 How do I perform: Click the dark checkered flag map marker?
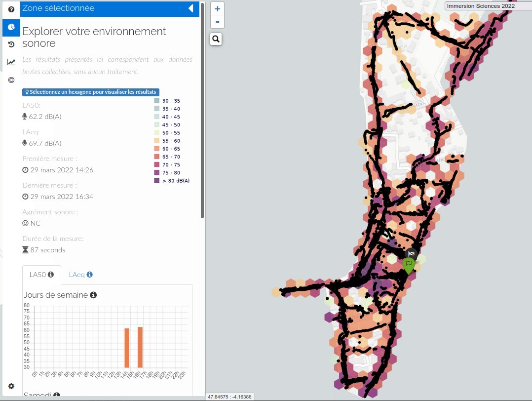pyautogui.click(x=411, y=254)
